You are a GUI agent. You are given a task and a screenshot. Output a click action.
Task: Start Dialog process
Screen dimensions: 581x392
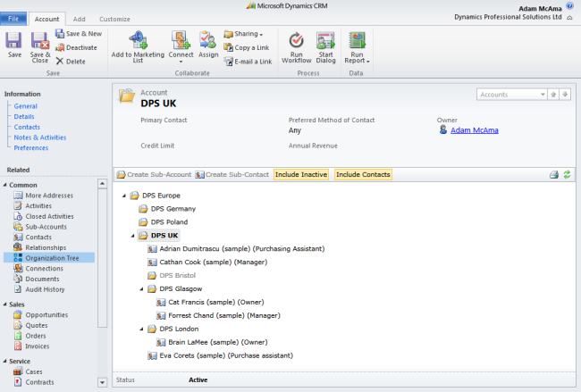(325, 48)
